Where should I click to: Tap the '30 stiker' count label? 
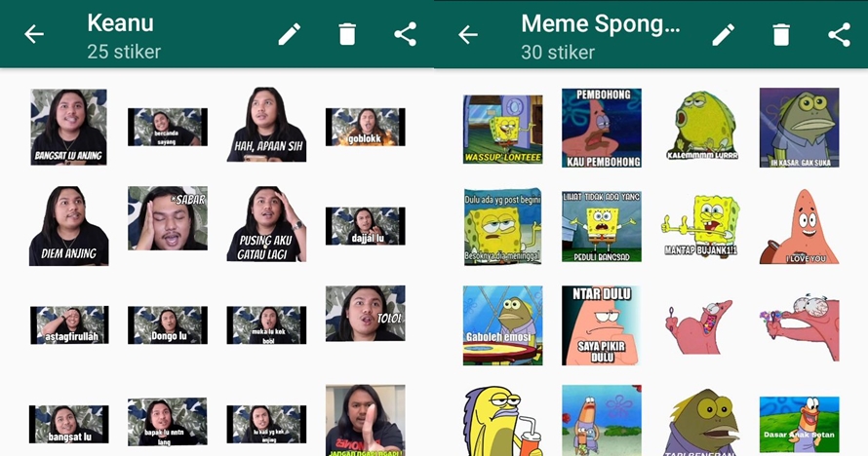click(x=558, y=53)
